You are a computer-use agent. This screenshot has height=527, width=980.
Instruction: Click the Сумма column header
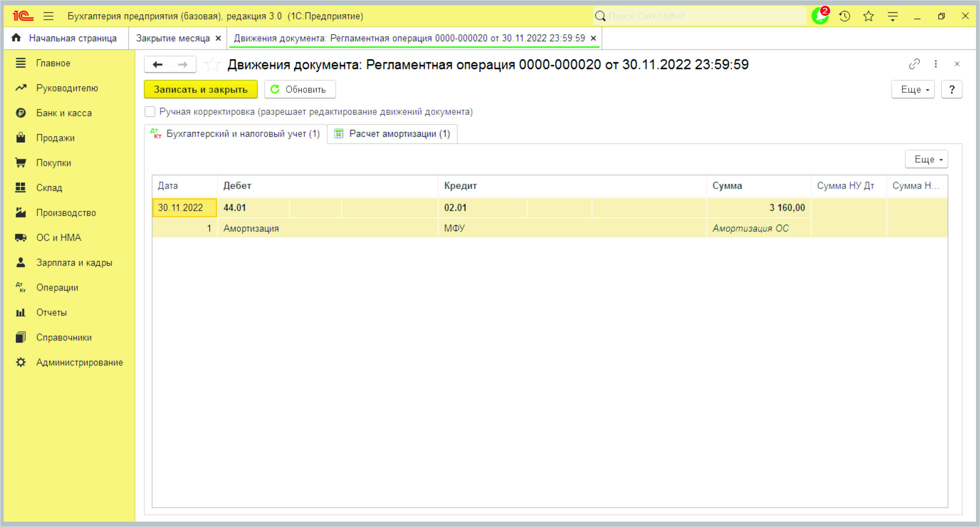point(759,186)
